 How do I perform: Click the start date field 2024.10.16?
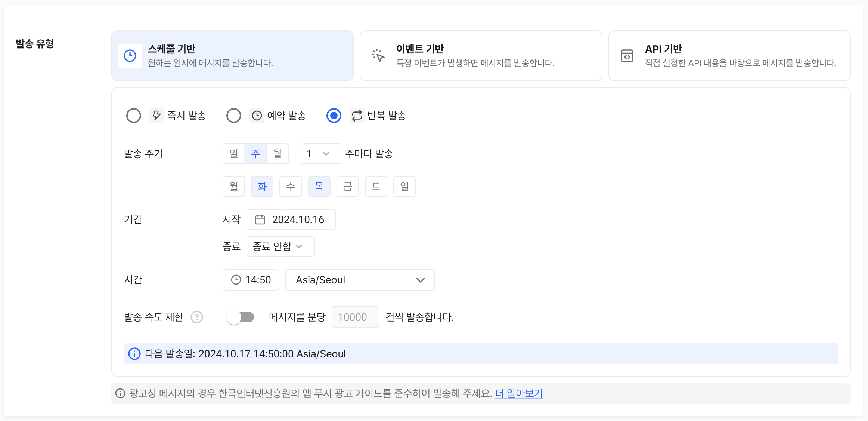tap(291, 219)
